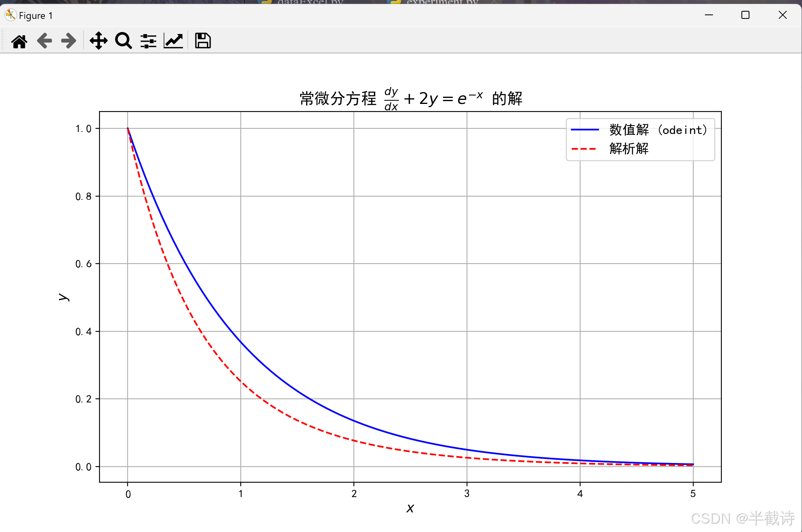Go forward to next view arrow

[69, 41]
